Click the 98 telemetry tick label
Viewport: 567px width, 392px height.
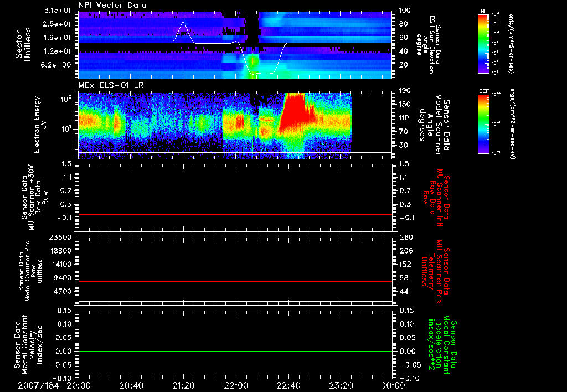click(404, 278)
